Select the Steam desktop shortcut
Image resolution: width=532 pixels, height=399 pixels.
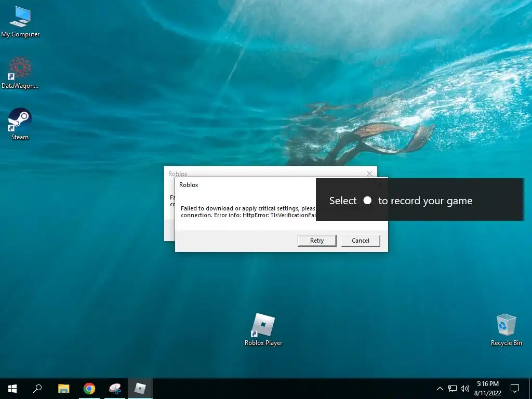pos(20,124)
